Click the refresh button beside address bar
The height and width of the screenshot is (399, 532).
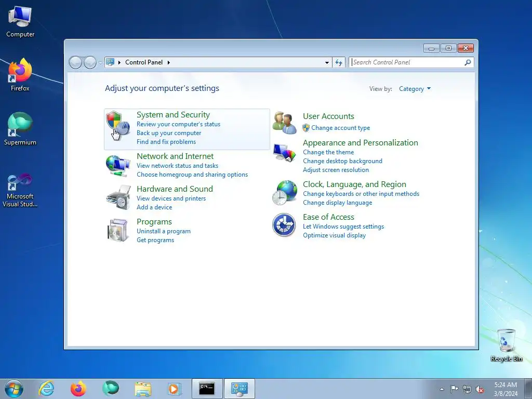[339, 62]
